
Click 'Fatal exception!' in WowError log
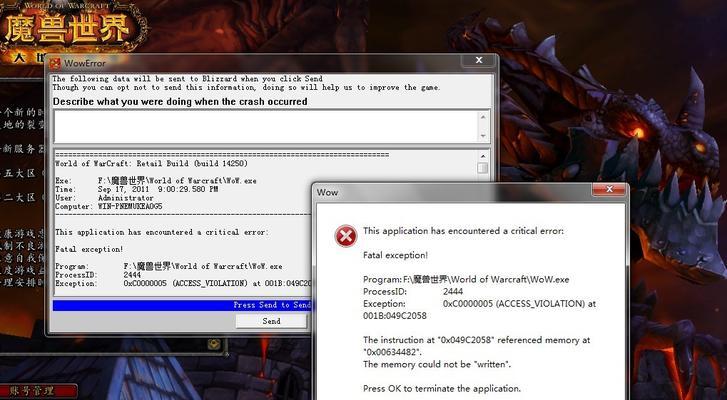[89, 249]
